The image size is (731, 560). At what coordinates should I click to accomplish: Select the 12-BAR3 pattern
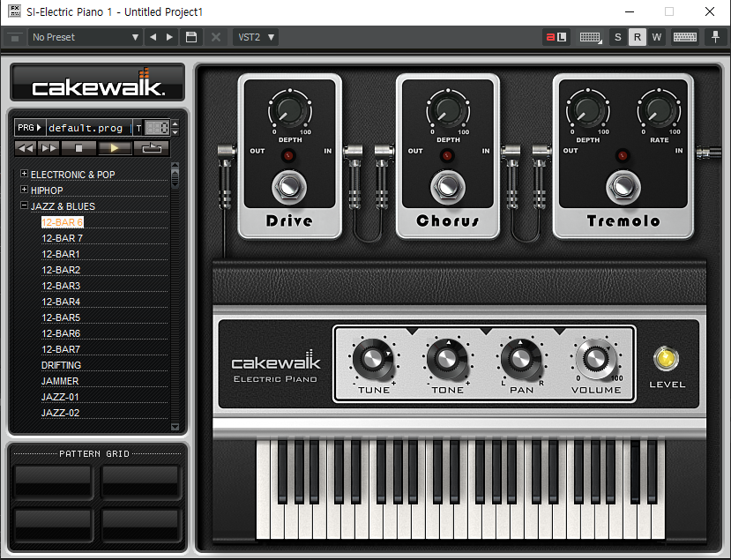click(x=61, y=286)
